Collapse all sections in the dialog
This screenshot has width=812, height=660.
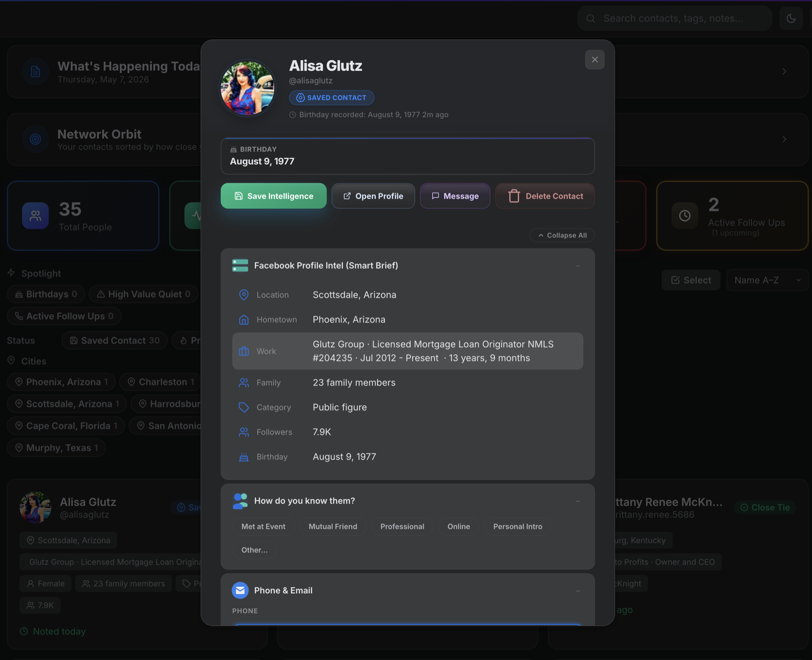coord(562,235)
